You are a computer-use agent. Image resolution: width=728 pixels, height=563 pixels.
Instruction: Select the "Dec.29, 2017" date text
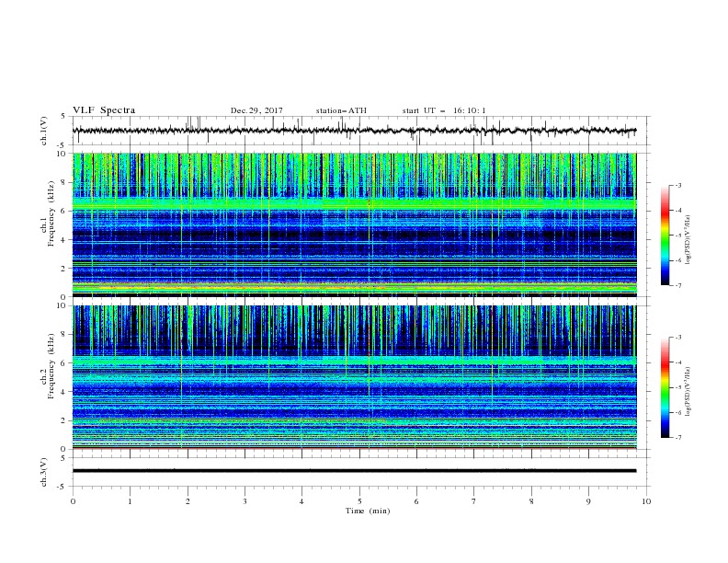point(256,110)
